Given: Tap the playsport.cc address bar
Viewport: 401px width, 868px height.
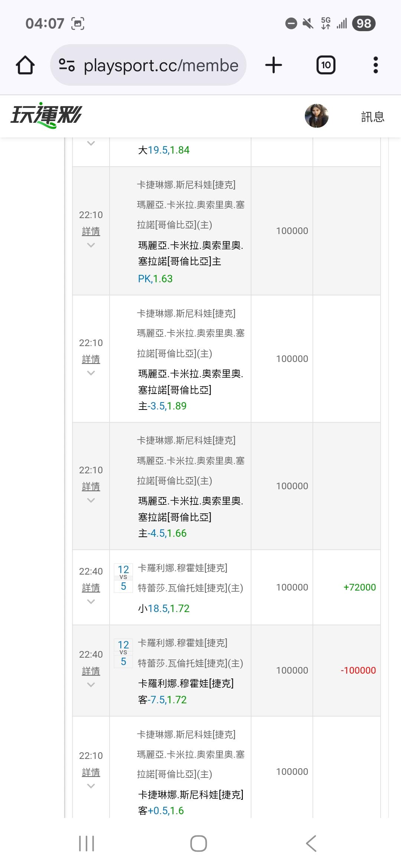Looking at the screenshot, I should click(x=160, y=65).
